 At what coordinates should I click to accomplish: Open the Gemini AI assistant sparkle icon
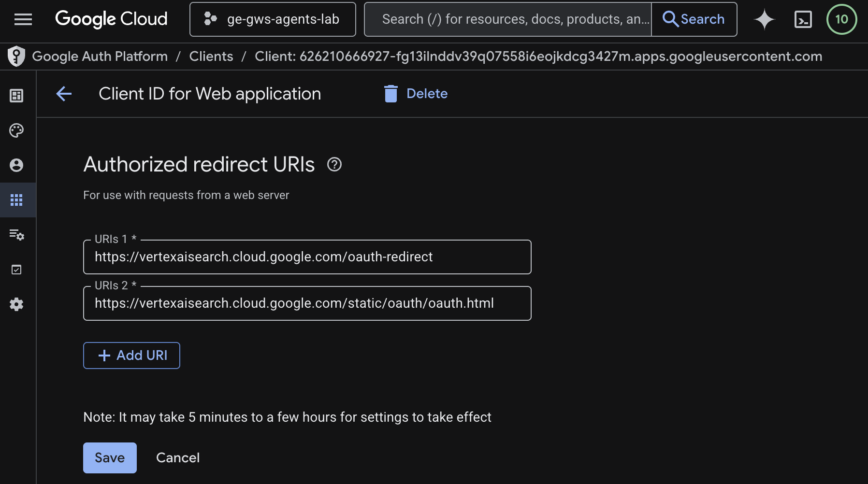(x=764, y=19)
